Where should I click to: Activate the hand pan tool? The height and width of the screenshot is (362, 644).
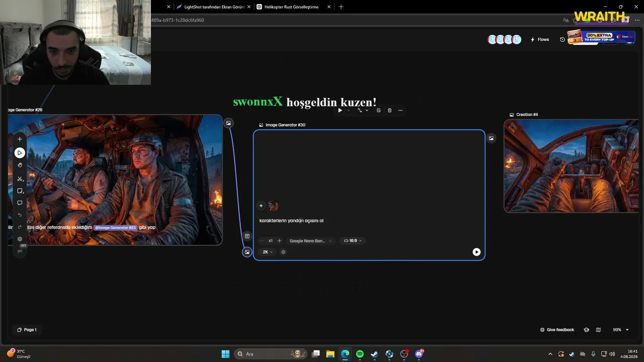[x=20, y=165]
